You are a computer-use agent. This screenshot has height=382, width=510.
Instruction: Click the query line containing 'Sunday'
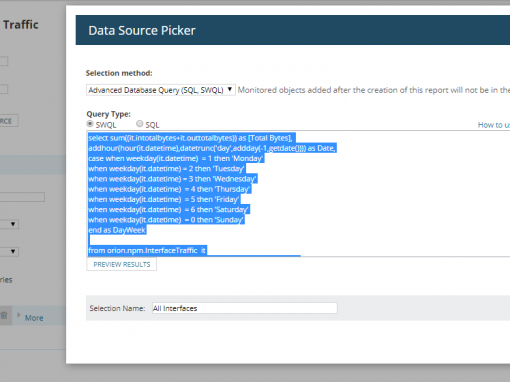[x=166, y=220]
